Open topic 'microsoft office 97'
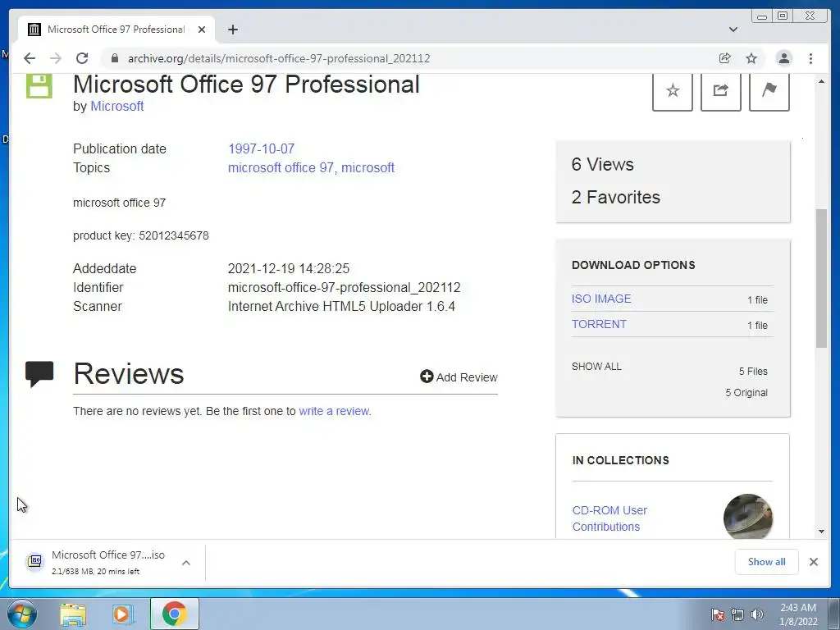Screen dimensions: 840x630 pyautogui.click(x=281, y=167)
